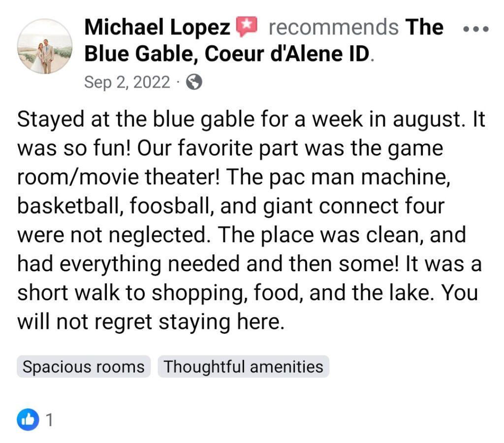504x443 pixels.
Task: Click "Coeur d'Alene ID" in page name
Action: click(x=286, y=54)
